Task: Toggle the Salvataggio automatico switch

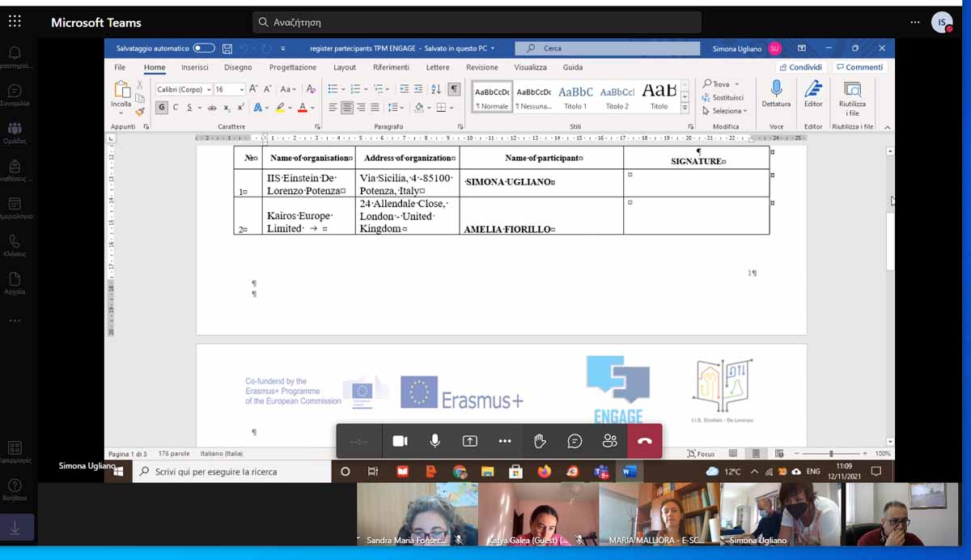Action: (x=204, y=49)
